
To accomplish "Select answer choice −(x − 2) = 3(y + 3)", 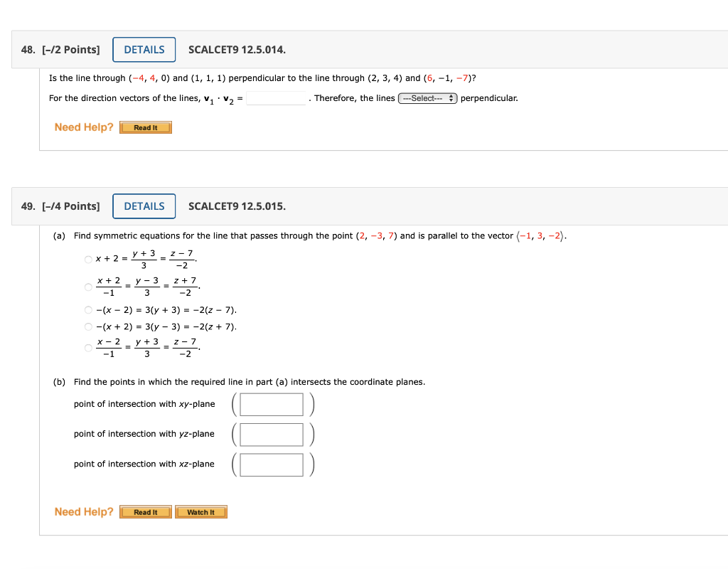I will [x=87, y=309].
